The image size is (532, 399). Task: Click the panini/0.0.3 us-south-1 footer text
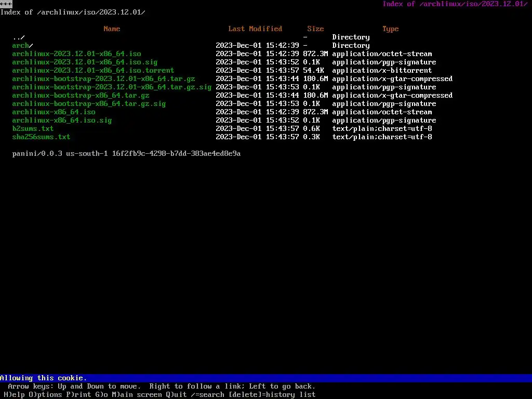pos(127,154)
